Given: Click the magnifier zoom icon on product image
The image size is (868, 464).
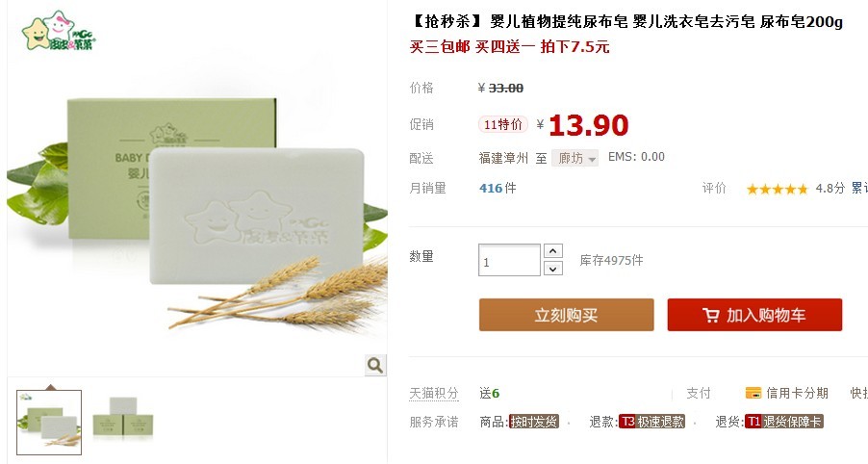Looking at the screenshot, I should (375, 365).
